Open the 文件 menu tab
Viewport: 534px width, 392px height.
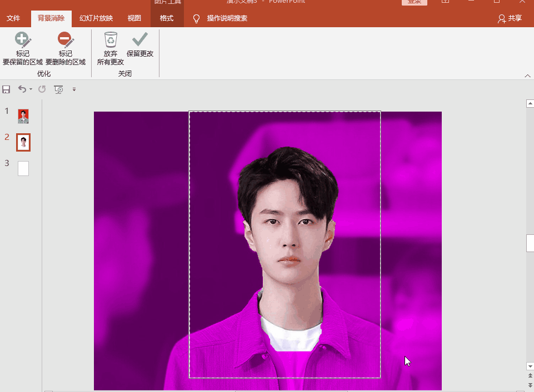click(x=13, y=18)
